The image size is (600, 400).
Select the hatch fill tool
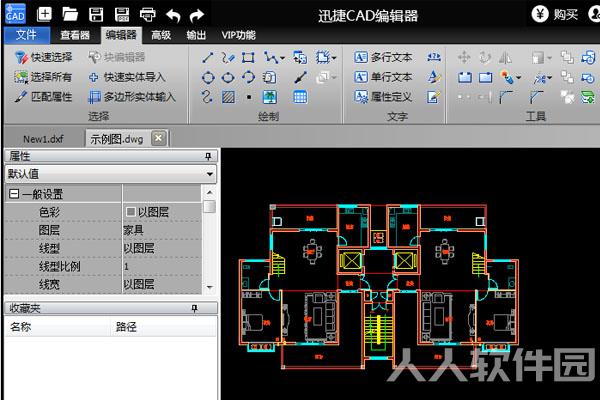(x=228, y=97)
